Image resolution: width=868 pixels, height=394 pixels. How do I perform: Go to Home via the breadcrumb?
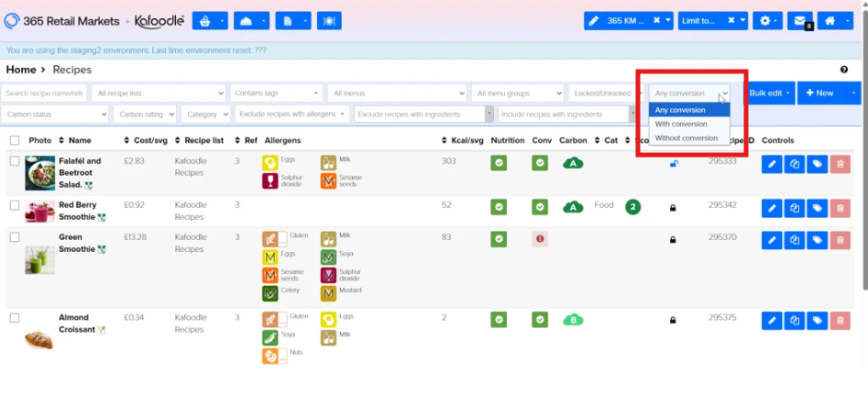pyautogui.click(x=20, y=70)
